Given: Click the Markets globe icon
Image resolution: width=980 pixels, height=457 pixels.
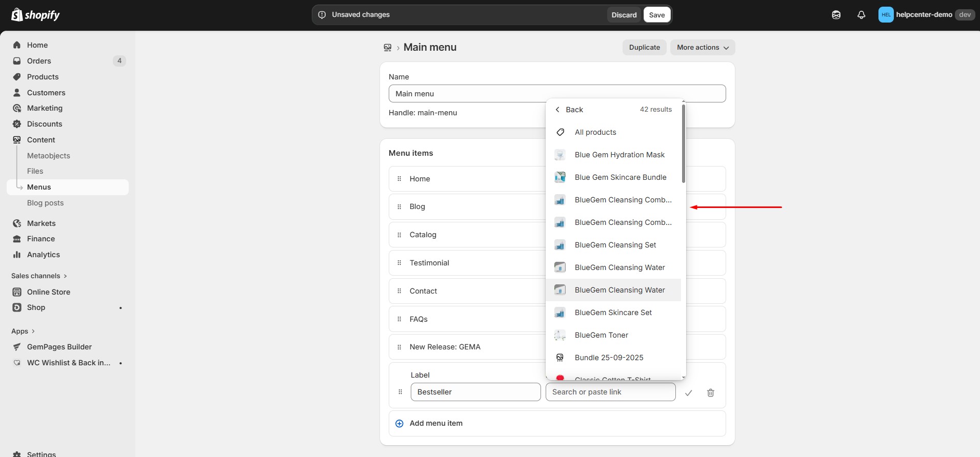Looking at the screenshot, I should click(17, 223).
